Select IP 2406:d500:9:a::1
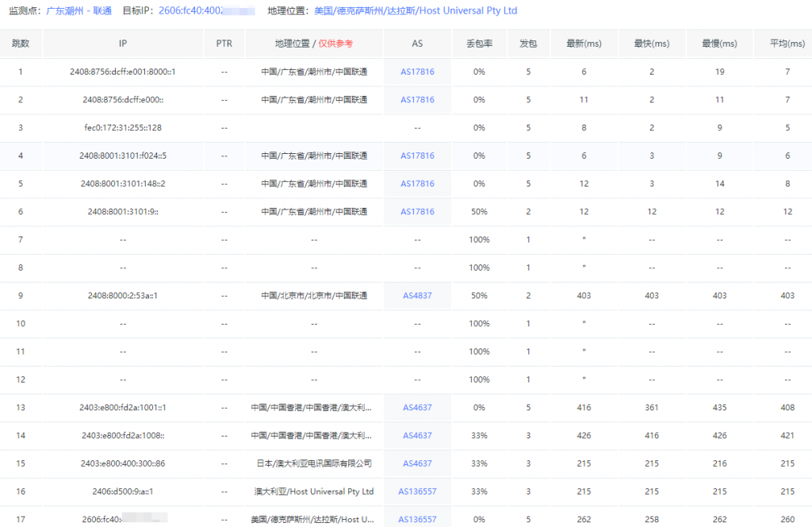The image size is (812, 527). point(123,491)
